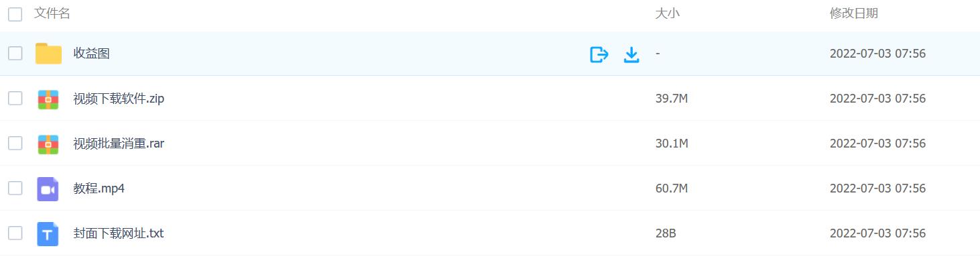Check the box for 收益图 folder

[x=15, y=54]
